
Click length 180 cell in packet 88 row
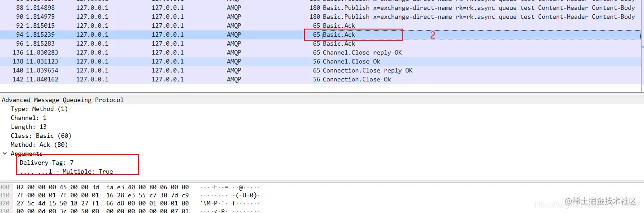[x=315, y=8]
